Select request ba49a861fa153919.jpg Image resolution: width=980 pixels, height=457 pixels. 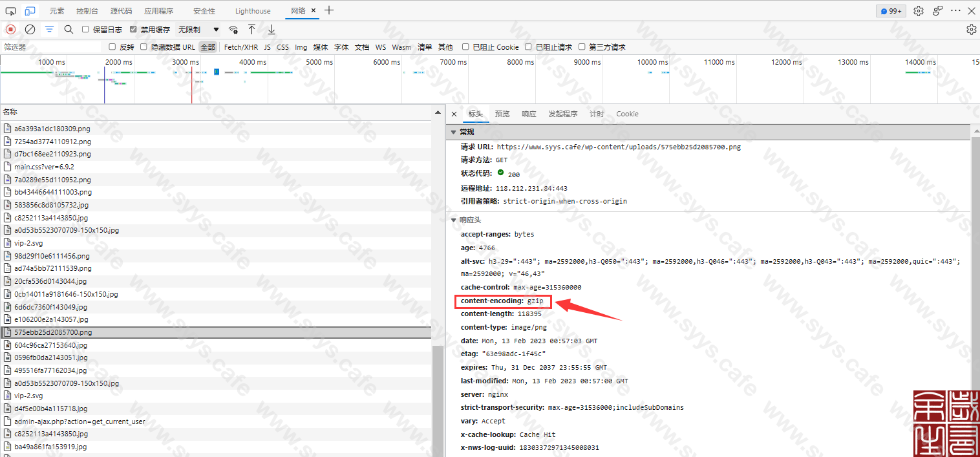216,447
